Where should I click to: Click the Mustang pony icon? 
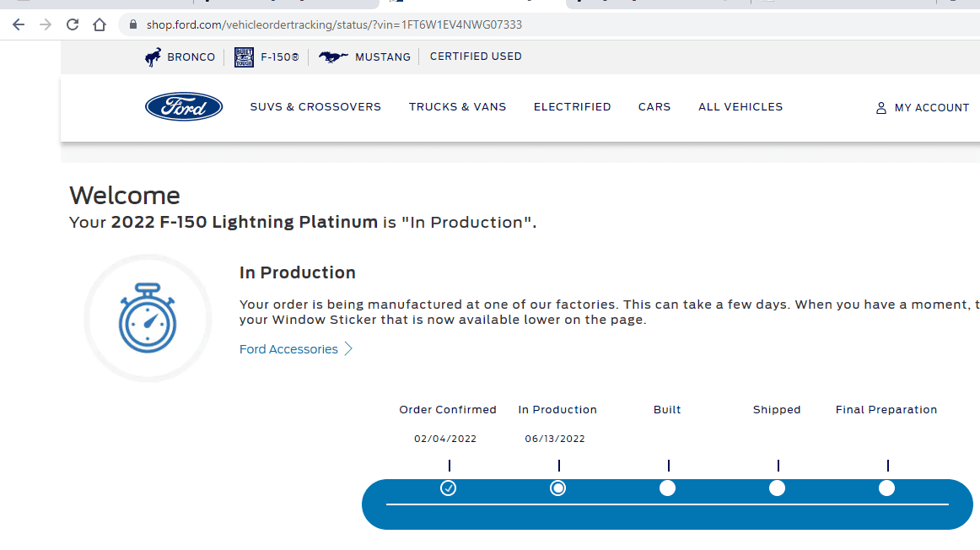[333, 57]
